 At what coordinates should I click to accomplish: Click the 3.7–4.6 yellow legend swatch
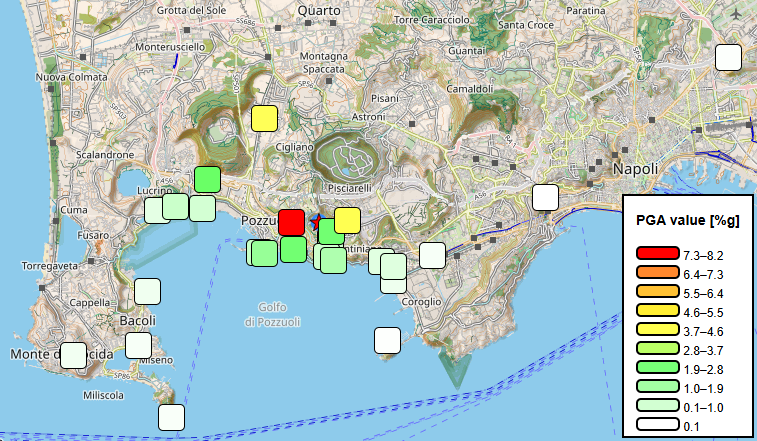coord(658,329)
